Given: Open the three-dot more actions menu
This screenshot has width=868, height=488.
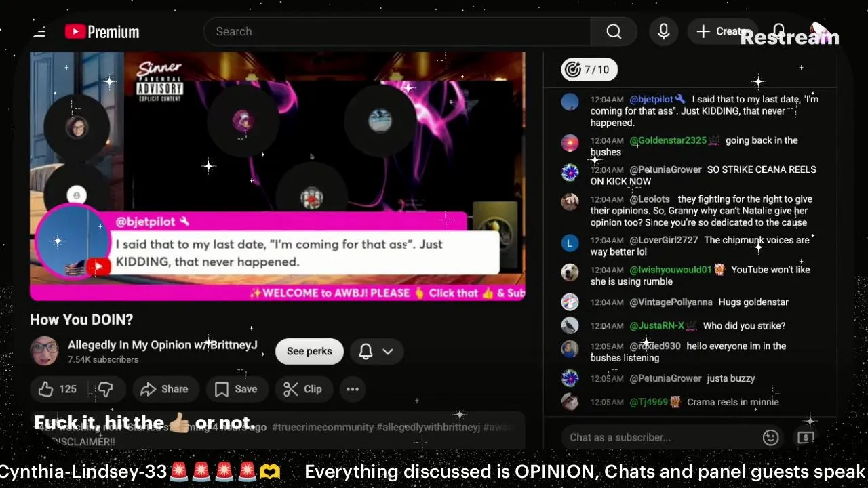Looking at the screenshot, I should tap(353, 389).
